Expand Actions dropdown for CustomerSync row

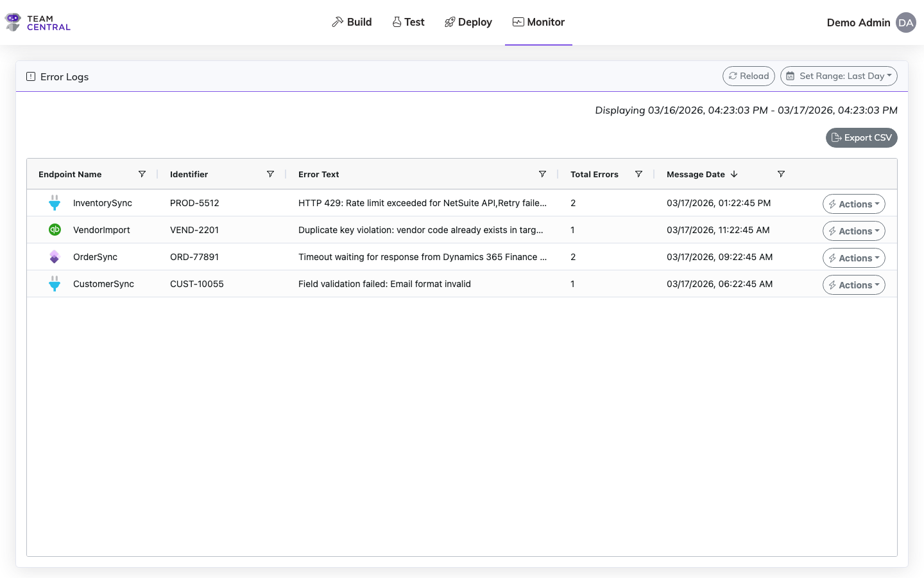click(853, 285)
